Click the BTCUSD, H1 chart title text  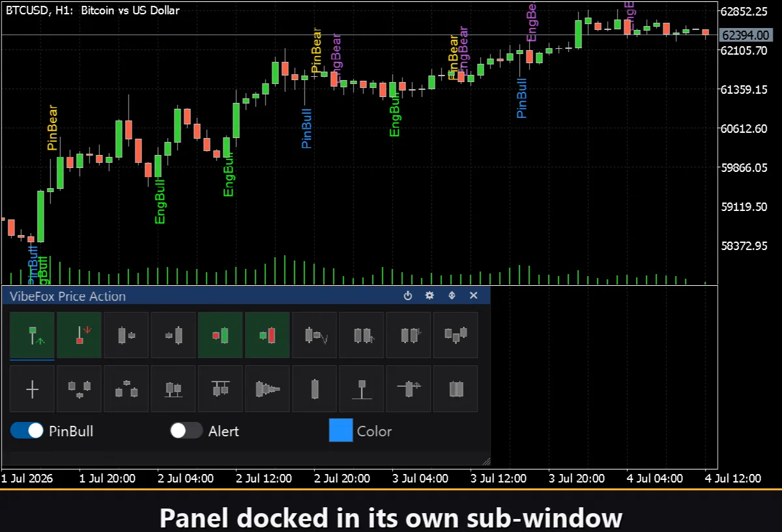[x=93, y=10]
